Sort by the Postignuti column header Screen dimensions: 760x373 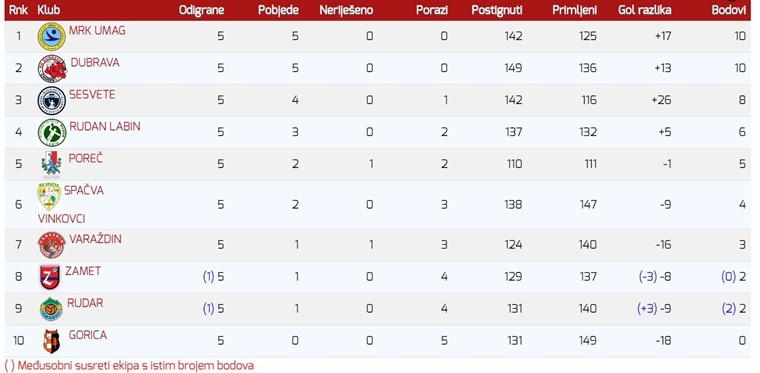pos(497,10)
